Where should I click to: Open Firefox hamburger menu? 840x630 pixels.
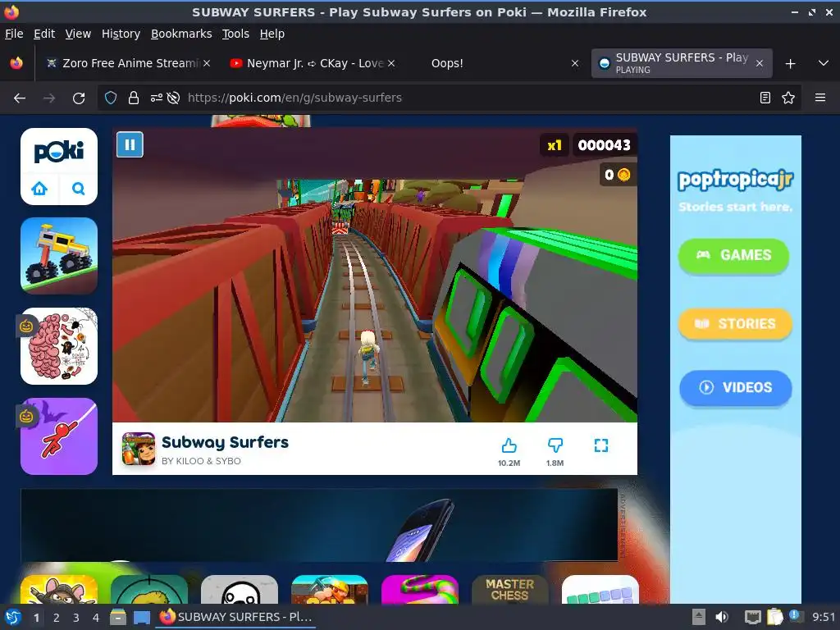click(x=820, y=98)
